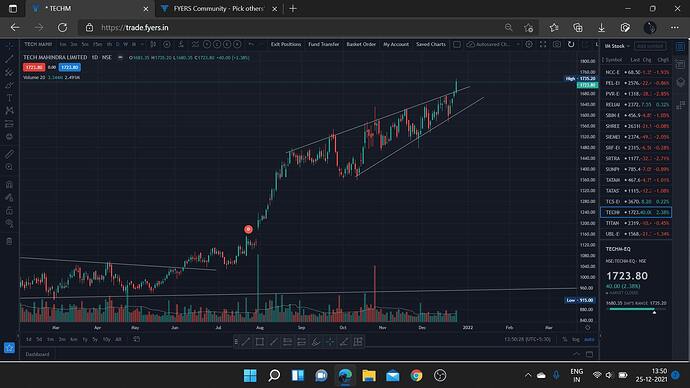Viewport: 690px width, 388px height.
Task: Switch to FYERS Community browser tab
Action: (x=219, y=9)
